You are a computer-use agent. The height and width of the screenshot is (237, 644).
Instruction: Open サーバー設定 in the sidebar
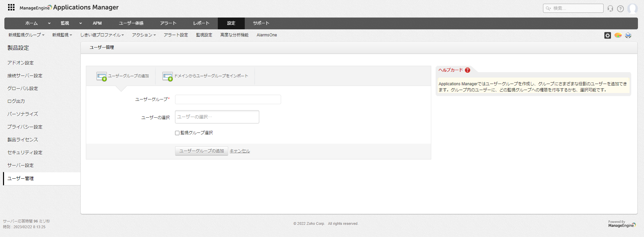[21, 165]
